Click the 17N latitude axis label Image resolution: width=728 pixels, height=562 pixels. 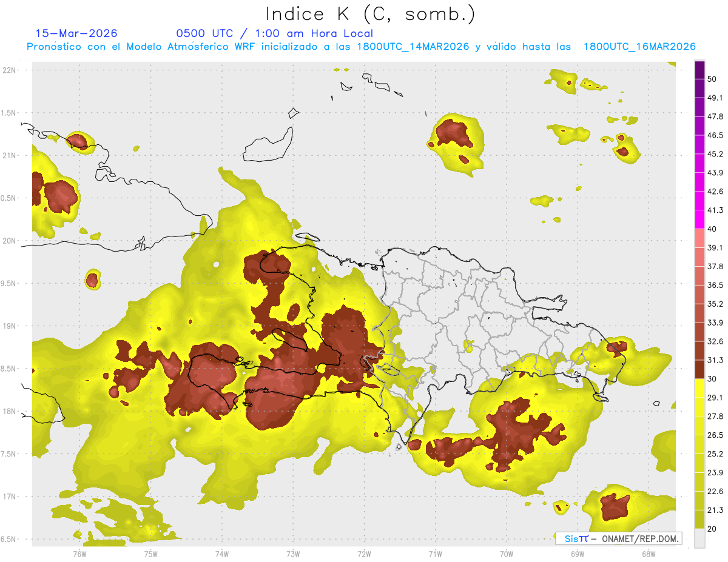point(10,497)
